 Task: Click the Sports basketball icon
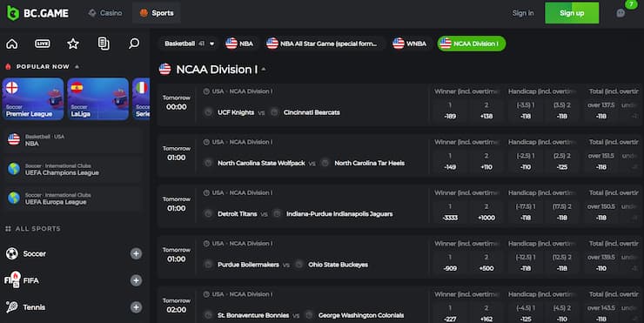coord(144,13)
